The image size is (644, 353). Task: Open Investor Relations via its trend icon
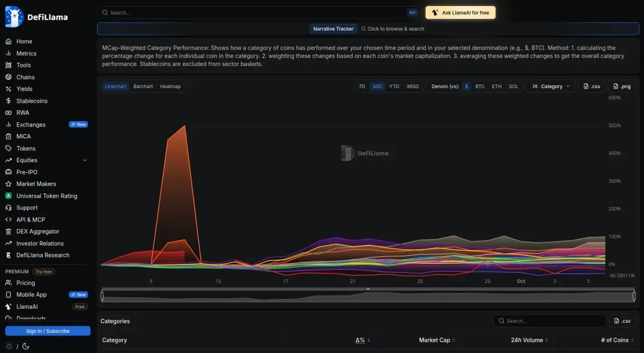(8, 243)
